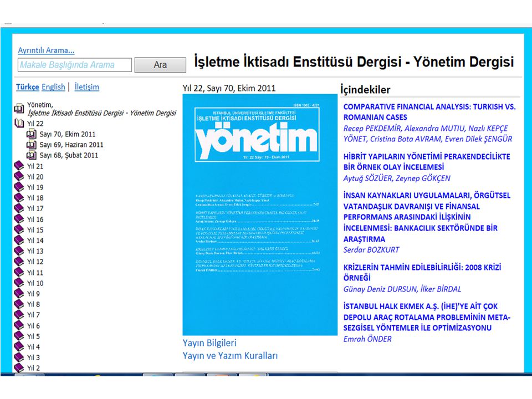Open article Krizlerin Tahmin Edilebilirliği: 2008 Krizi
This screenshot has width=532, height=399.
click(422, 273)
